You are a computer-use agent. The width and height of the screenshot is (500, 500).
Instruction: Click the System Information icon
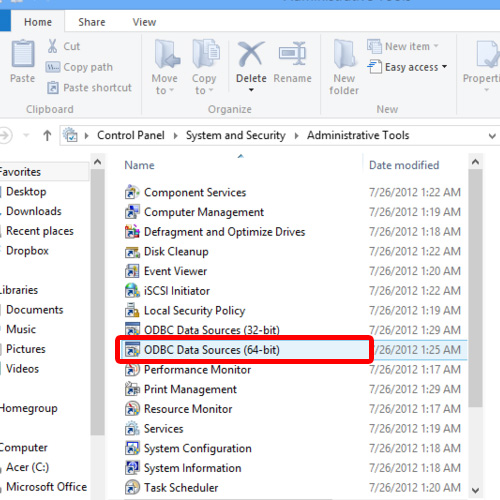(x=132, y=468)
